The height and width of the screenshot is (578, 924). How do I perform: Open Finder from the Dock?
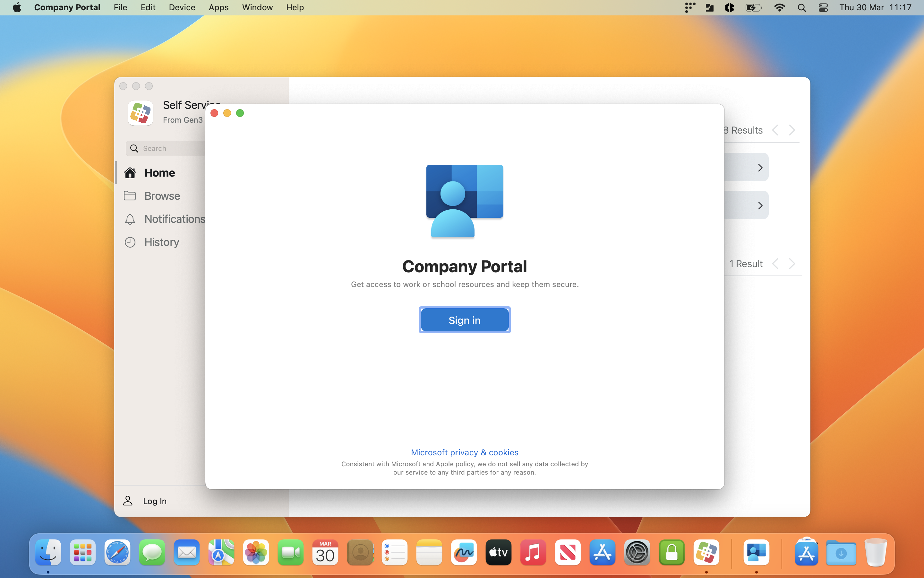pos(48,552)
